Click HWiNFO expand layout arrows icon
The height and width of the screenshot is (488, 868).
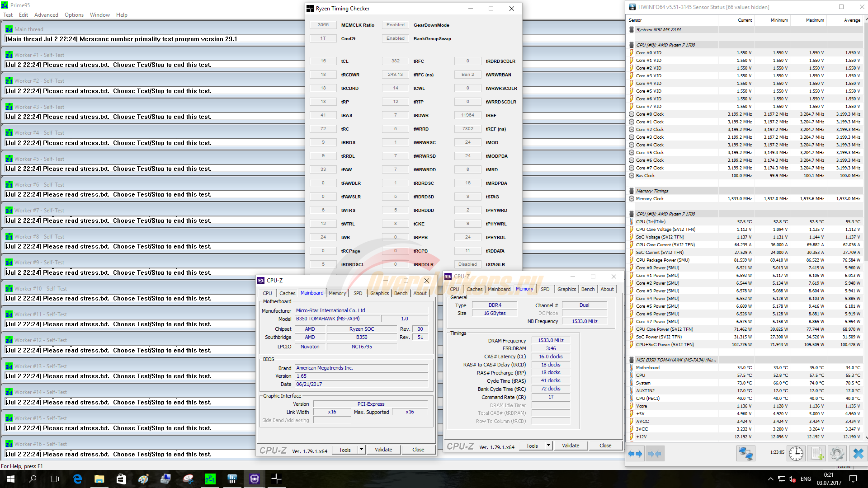[x=635, y=454]
